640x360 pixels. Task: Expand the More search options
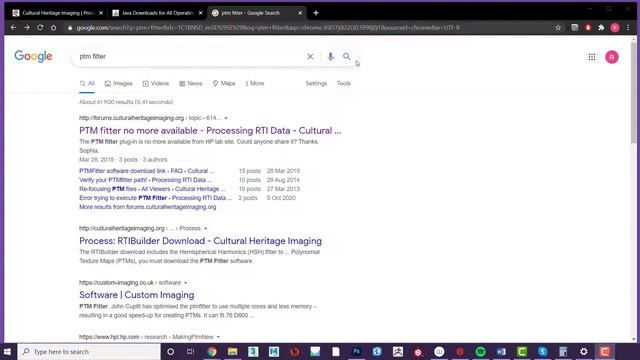[255, 83]
